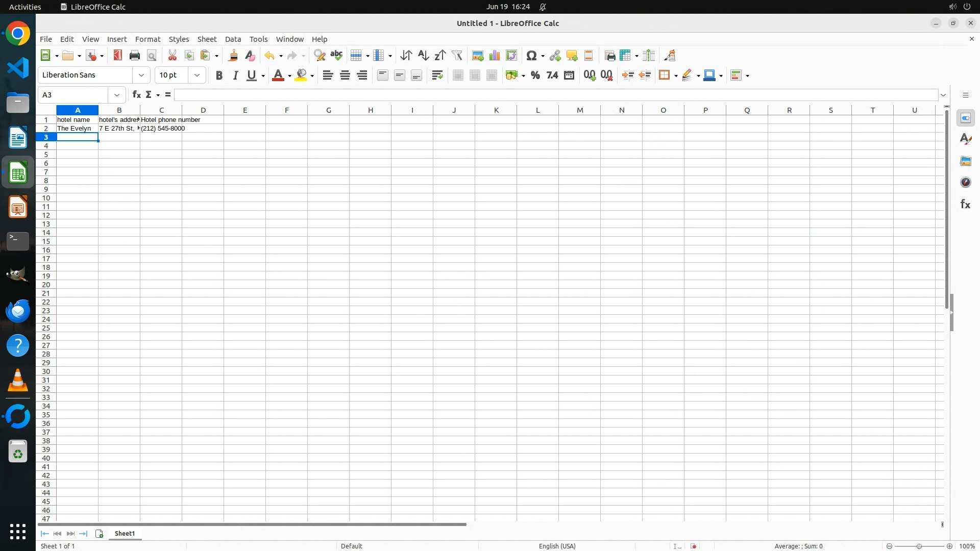
Task: Expand the Name Box dropdown
Action: pyautogui.click(x=117, y=95)
